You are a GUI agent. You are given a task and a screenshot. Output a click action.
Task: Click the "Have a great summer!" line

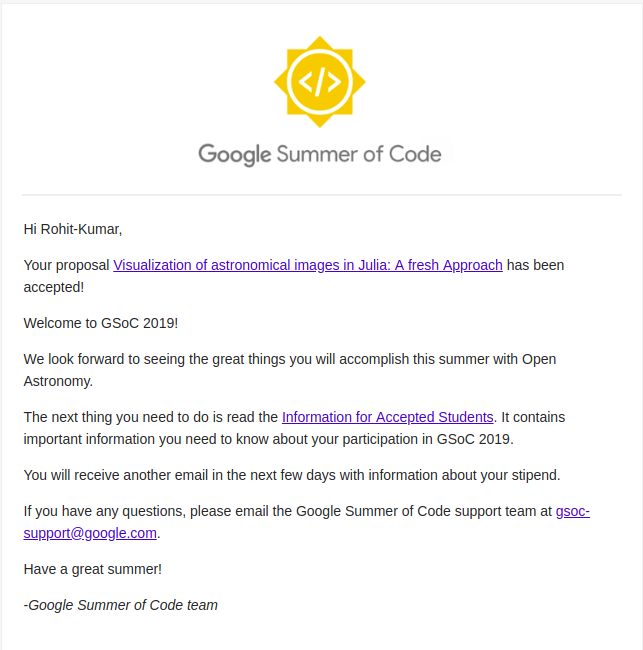pyautogui.click(x=92, y=570)
